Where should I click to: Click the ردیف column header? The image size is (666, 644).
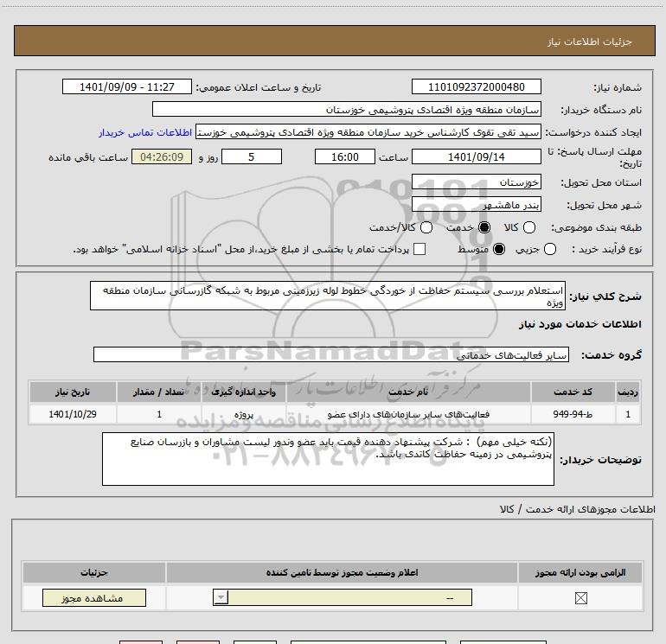pos(627,392)
